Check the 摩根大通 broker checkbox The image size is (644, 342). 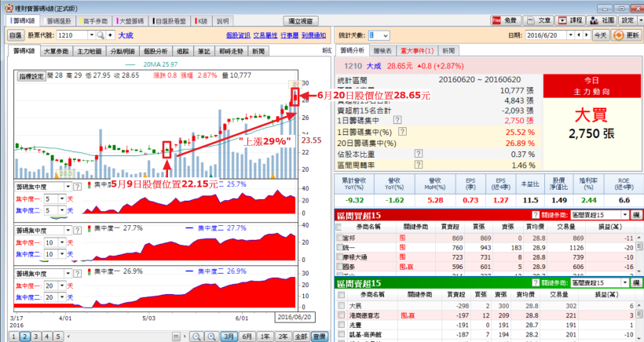[x=339, y=257]
